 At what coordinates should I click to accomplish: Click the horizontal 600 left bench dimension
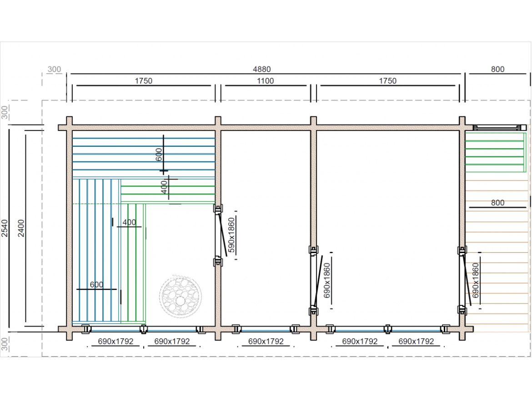96,284
